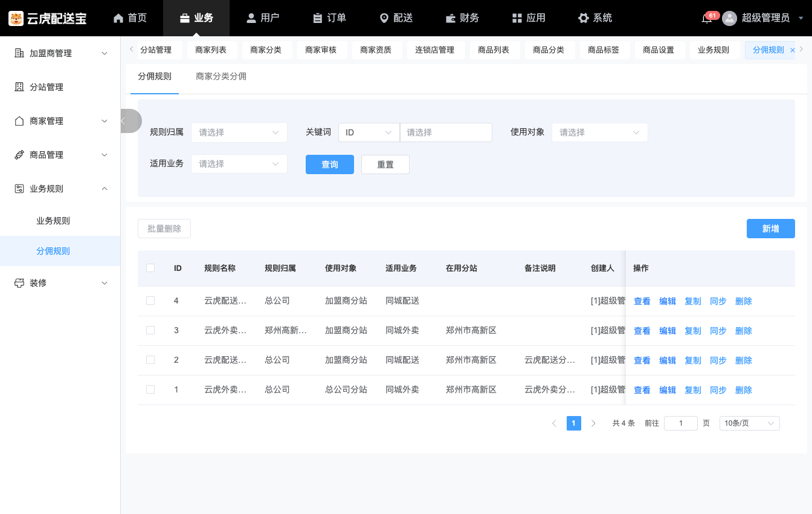Click 编辑 for rule ID 3
Viewport: 812px width, 514px height.
coord(668,331)
